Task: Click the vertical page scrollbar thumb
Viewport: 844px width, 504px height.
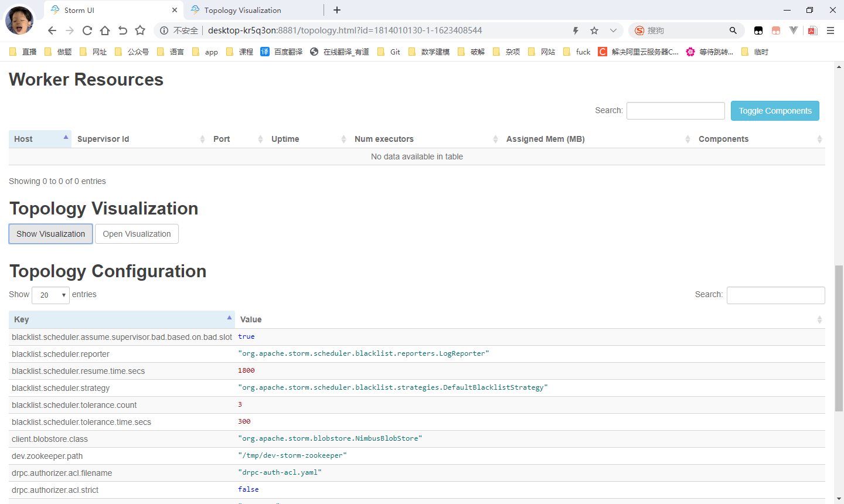Action: click(839, 337)
